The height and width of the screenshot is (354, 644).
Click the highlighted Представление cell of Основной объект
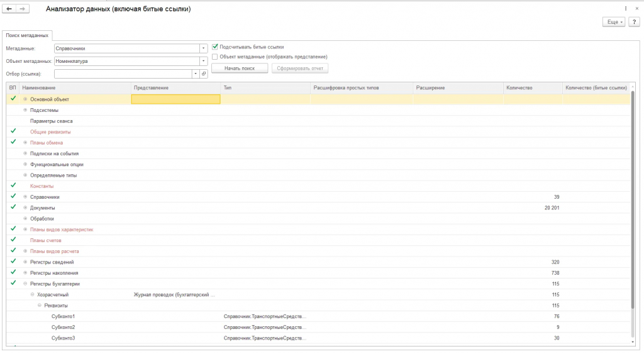[x=176, y=99]
